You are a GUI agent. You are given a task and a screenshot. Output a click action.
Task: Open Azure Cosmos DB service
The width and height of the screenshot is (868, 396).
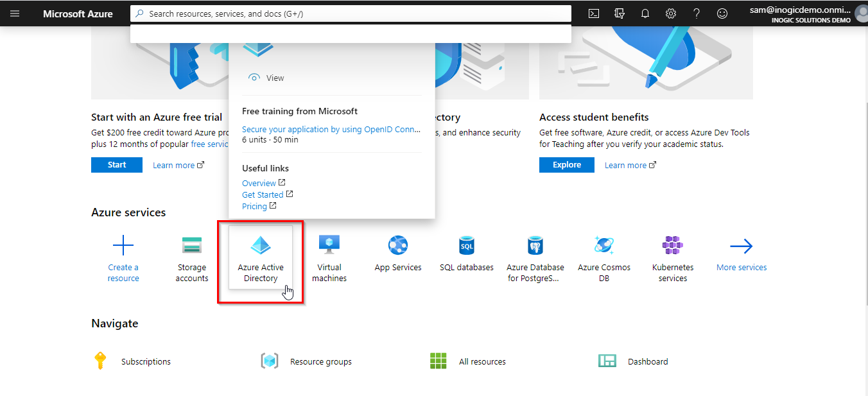pos(604,259)
